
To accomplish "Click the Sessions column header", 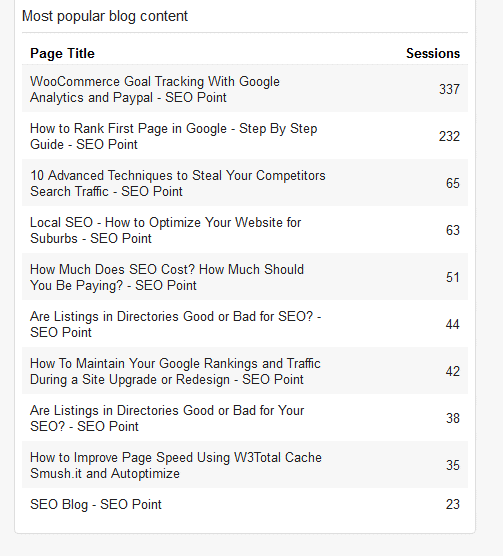I will click(x=433, y=54).
